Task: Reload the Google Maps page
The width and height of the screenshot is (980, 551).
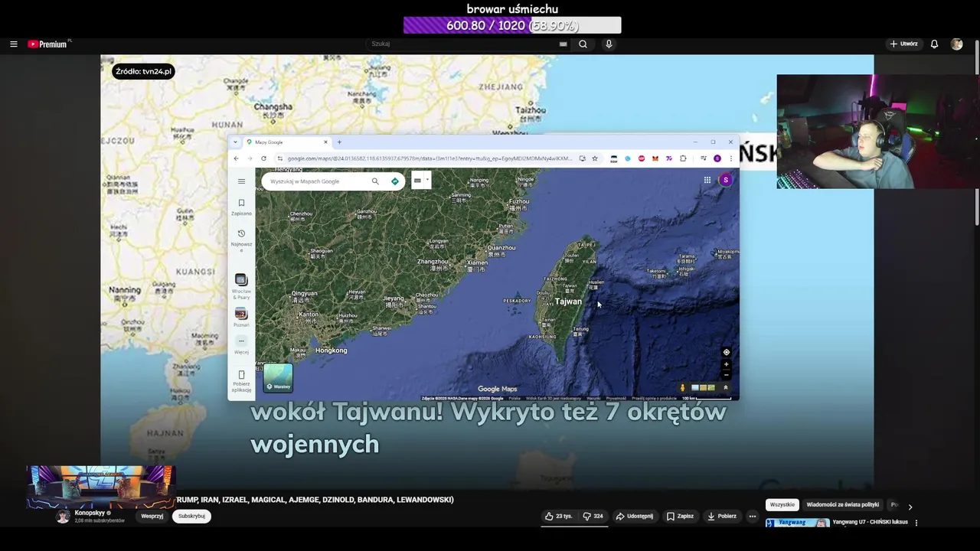Action: (x=263, y=158)
